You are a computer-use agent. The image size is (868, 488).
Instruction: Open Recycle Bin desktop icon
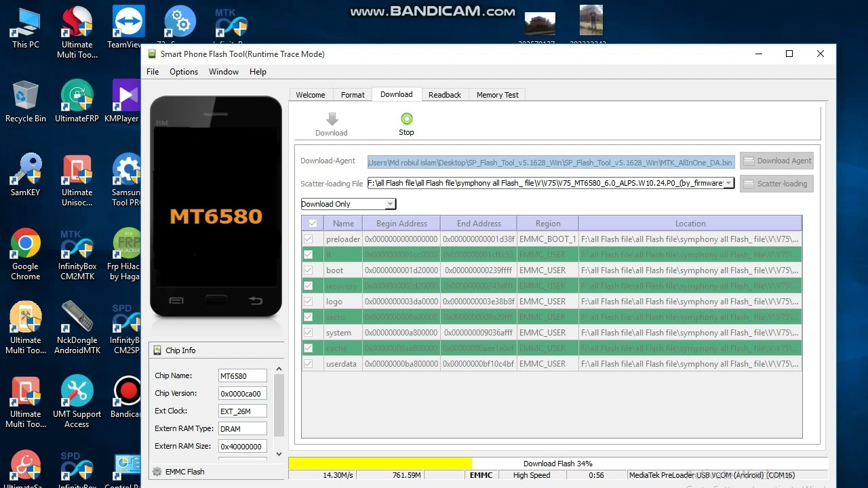pyautogui.click(x=26, y=102)
